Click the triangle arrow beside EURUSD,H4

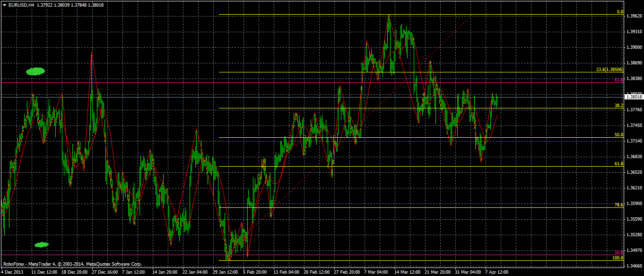4,5
